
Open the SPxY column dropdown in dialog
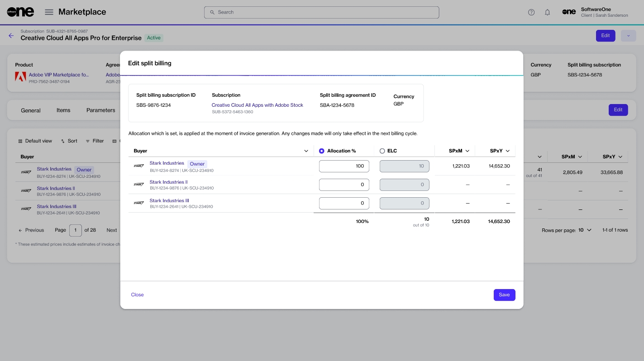point(507,151)
